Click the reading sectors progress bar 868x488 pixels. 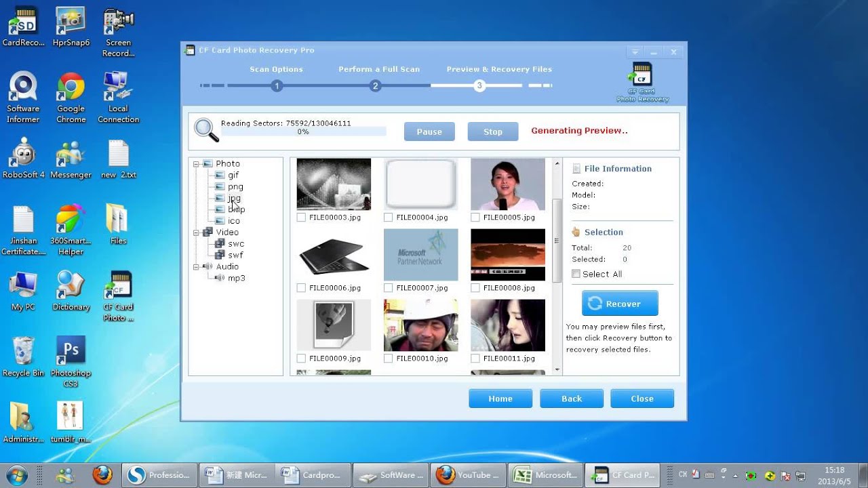click(303, 131)
